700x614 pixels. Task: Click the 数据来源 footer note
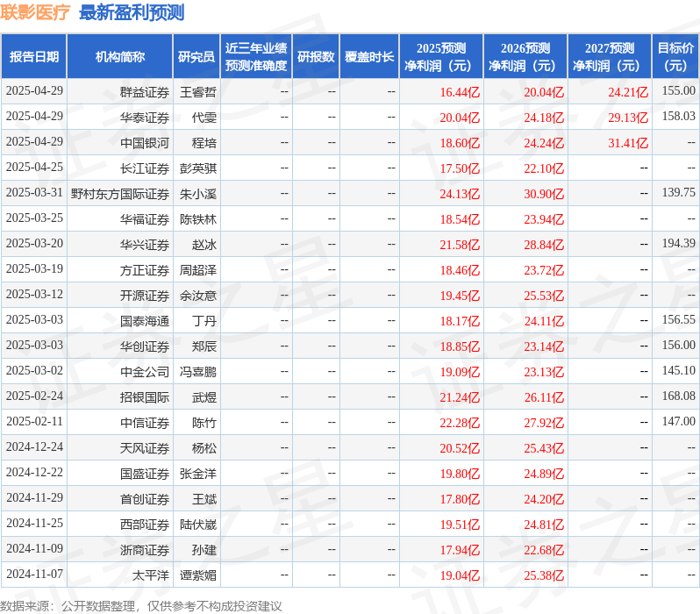[141, 606]
